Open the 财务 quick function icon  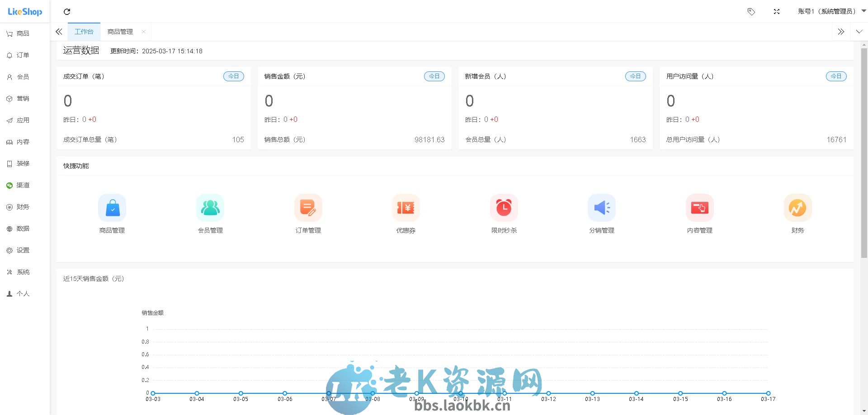[x=797, y=208]
